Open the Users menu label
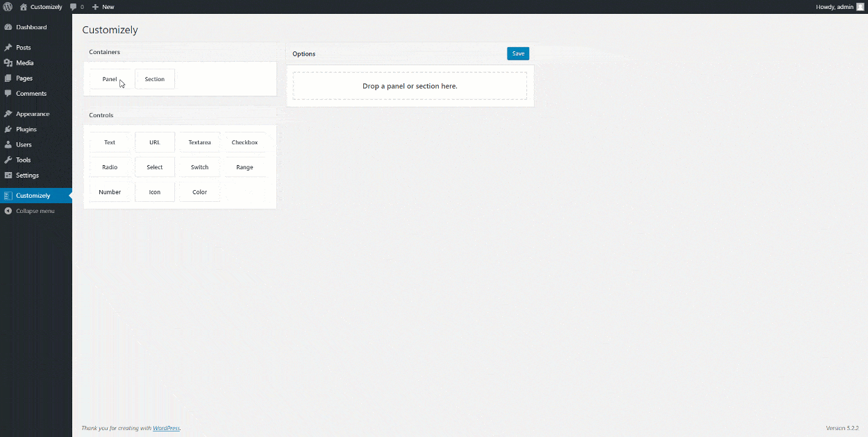This screenshot has width=868, height=437. pos(24,145)
